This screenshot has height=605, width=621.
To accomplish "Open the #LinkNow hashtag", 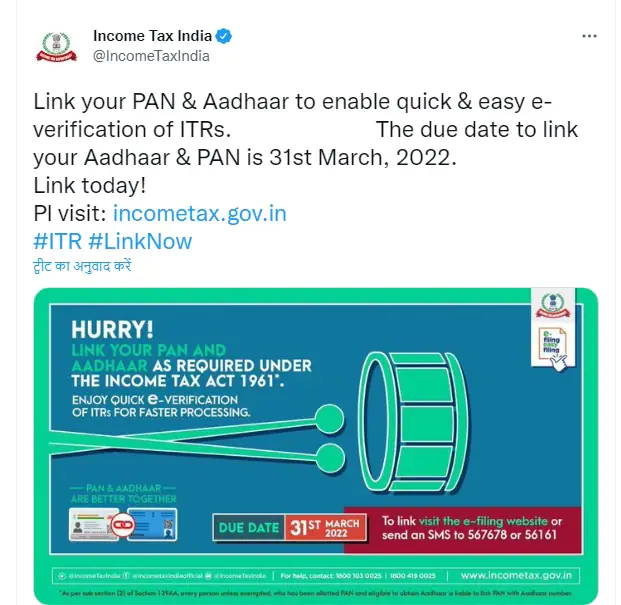I will 140,241.
